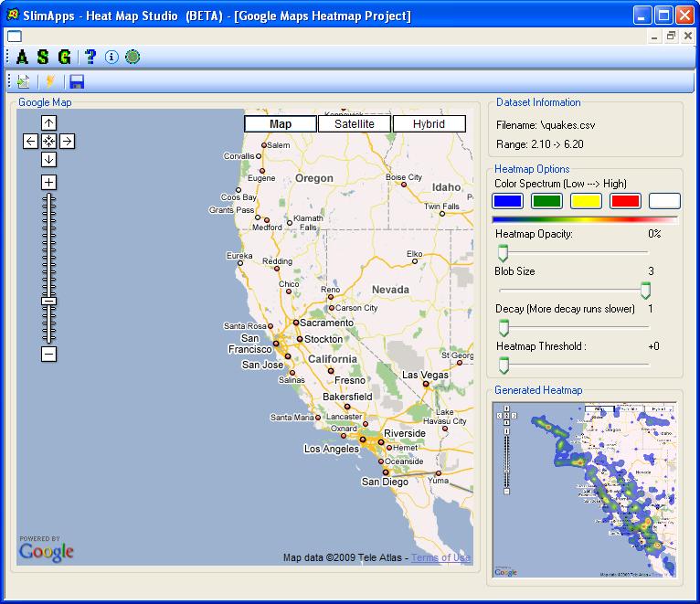Pick the green spectrum color swatch
Image resolution: width=700 pixels, height=604 pixels.
pyautogui.click(x=546, y=201)
